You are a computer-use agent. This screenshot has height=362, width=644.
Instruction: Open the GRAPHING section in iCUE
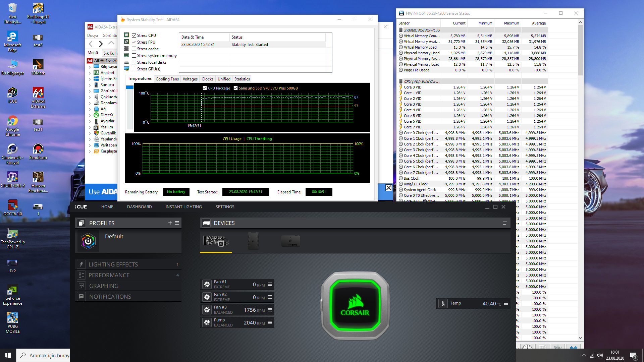coord(128,286)
